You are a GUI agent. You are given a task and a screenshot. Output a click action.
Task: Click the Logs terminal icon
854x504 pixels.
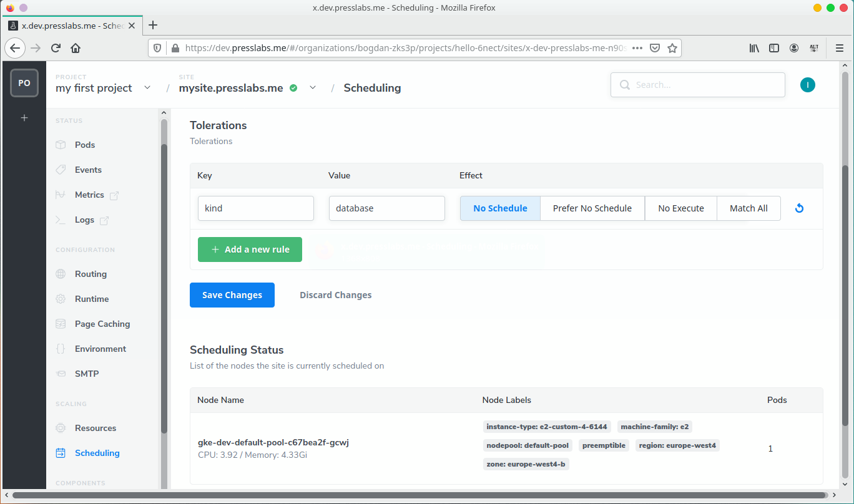61,220
